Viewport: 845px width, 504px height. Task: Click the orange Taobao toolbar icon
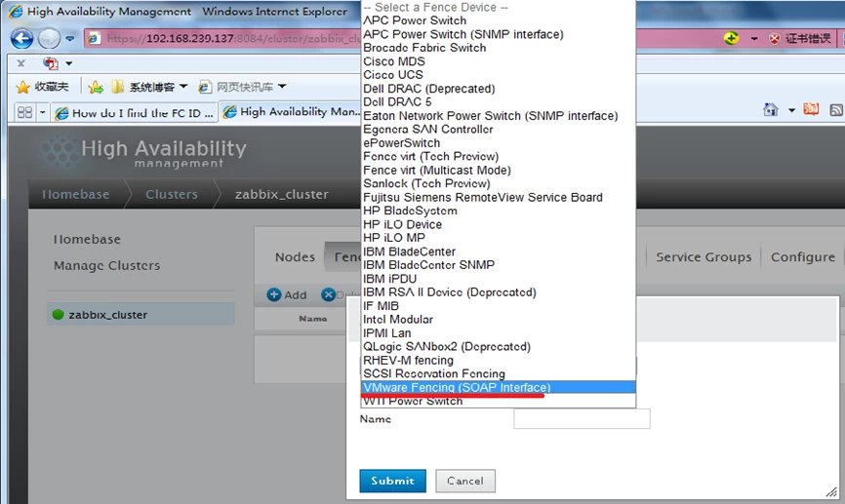coord(811,109)
